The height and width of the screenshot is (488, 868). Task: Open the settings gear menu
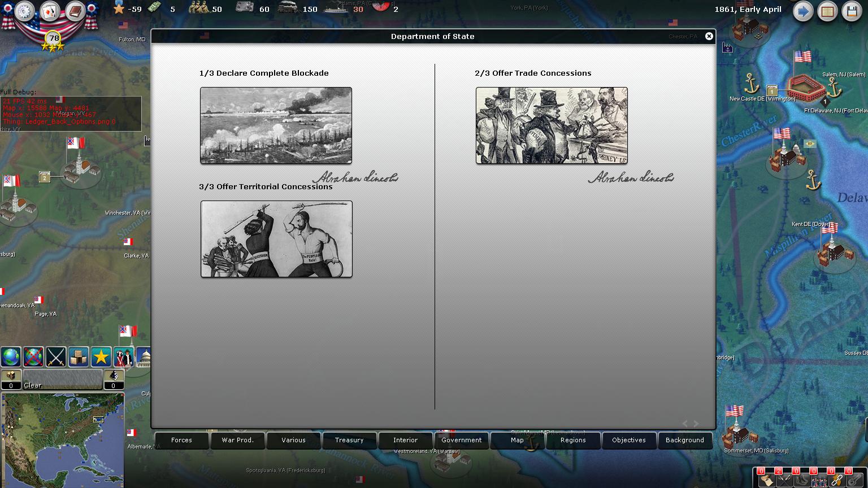(x=25, y=11)
